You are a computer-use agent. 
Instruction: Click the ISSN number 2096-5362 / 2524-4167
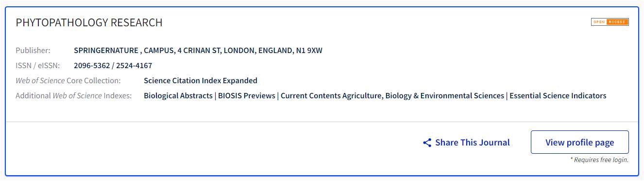(x=113, y=66)
